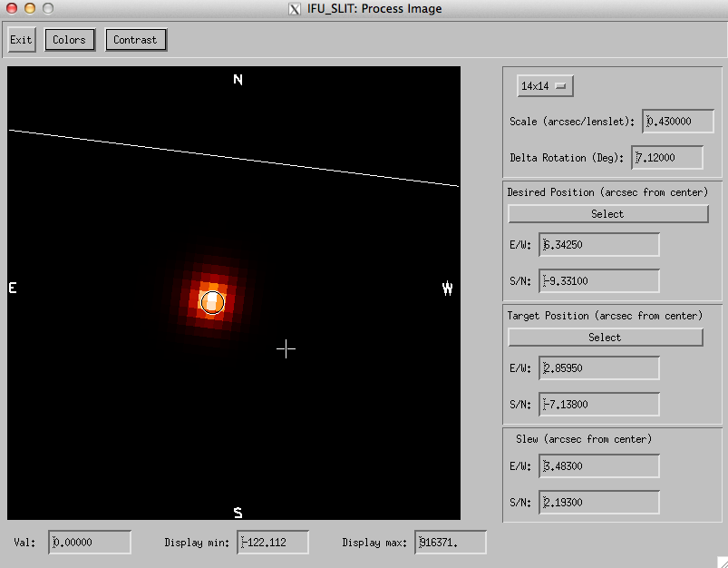This screenshot has height=568, width=728.
Task: Click the Exit button
Action: 21,40
